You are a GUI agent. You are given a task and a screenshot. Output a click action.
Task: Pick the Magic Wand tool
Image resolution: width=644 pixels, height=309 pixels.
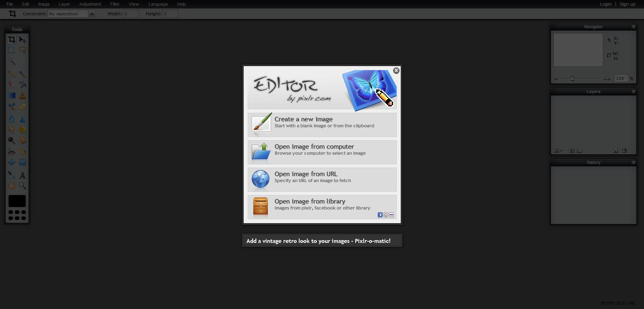click(x=12, y=62)
